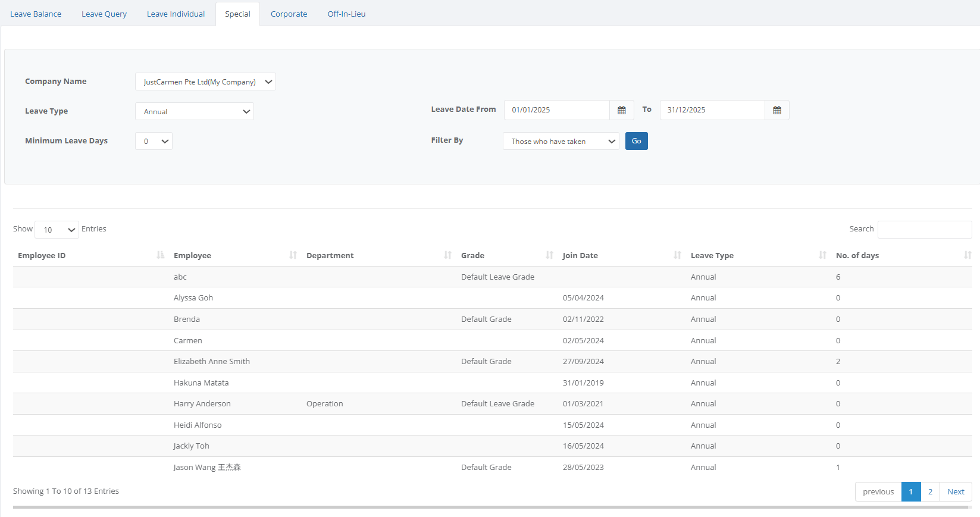The width and height of the screenshot is (980, 517).
Task: Click join date 16/05/2024
Action: click(583, 446)
